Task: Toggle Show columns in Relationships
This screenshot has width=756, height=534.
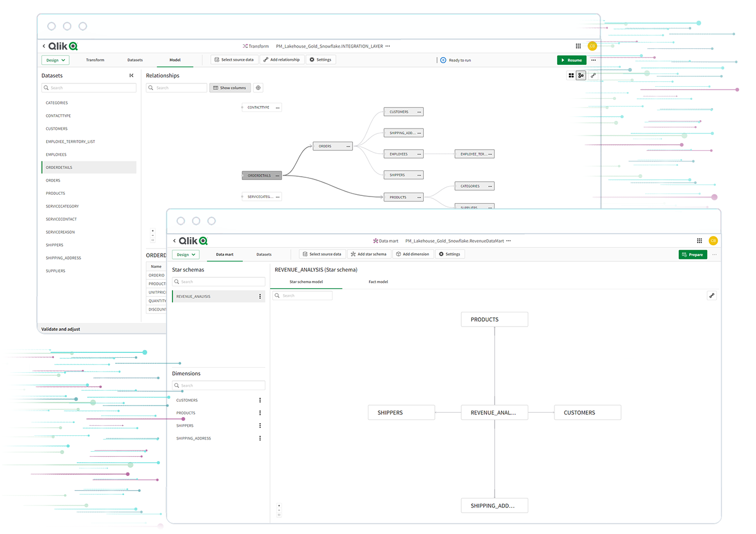Action: point(229,88)
